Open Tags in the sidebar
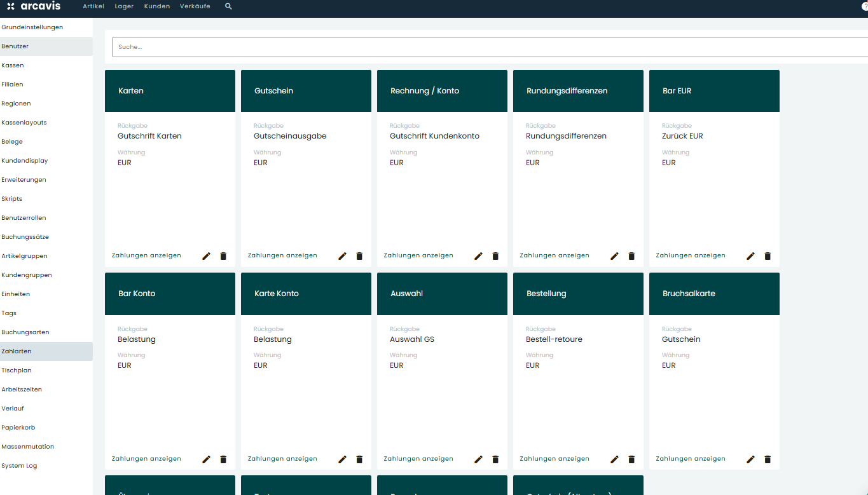 [x=46, y=313]
